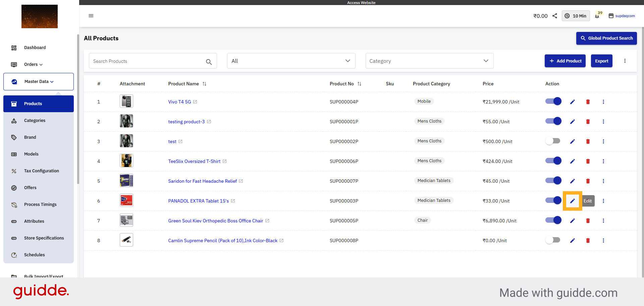Open the notifications bell icon
This screenshot has height=306, width=644.
coord(597,16)
